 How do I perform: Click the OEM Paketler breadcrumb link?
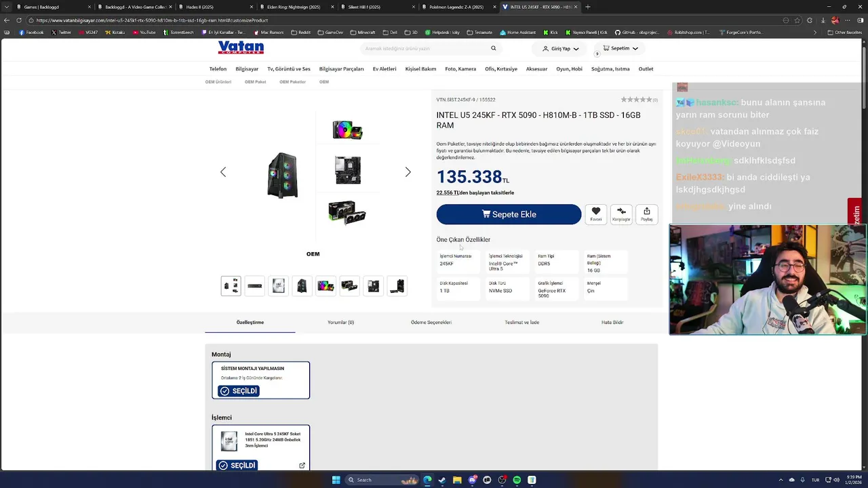point(292,82)
